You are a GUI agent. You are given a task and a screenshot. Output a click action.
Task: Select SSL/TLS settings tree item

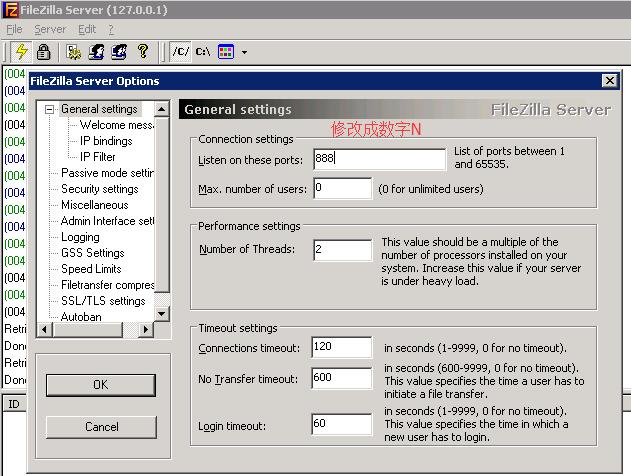(x=103, y=301)
